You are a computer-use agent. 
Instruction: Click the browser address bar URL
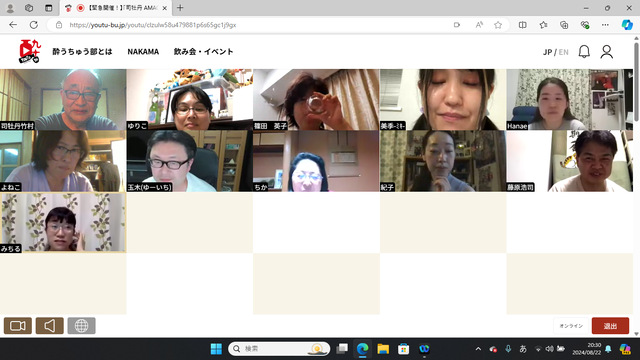click(153, 25)
